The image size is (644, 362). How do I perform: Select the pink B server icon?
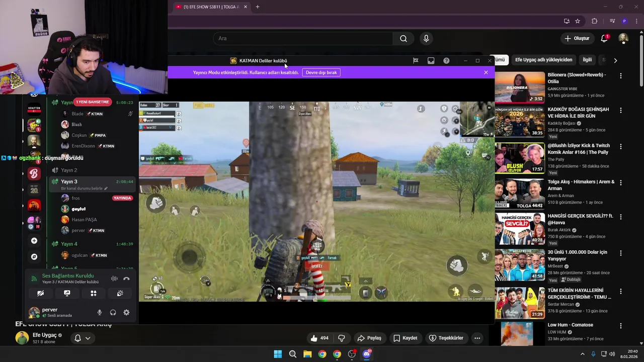pyautogui.click(x=34, y=174)
